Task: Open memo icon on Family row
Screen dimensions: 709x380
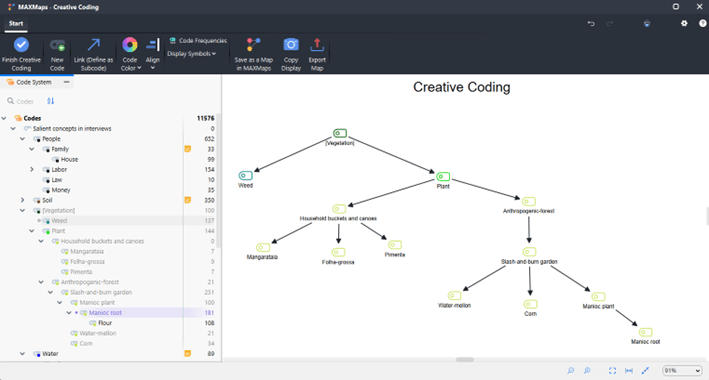Action: [x=188, y=149]
